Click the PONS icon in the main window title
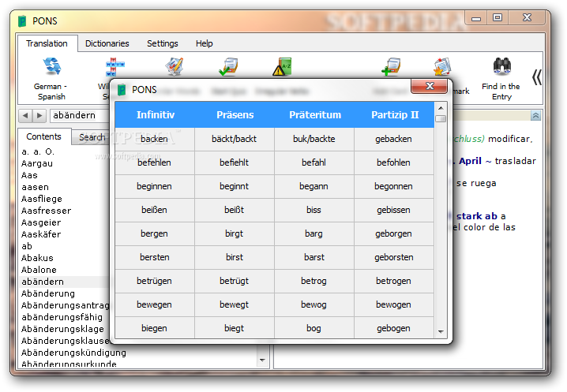The image size is (567, 392). coord(22,21)
